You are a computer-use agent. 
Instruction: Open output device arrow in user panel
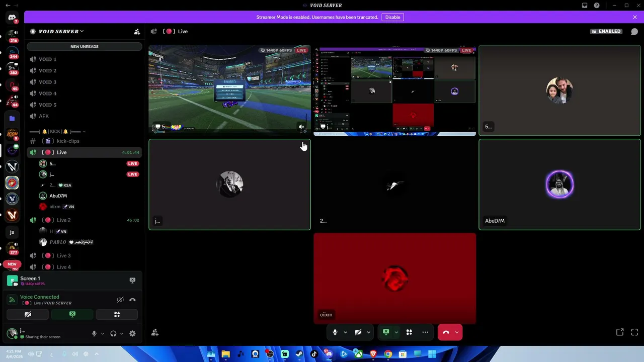(122, 333)
